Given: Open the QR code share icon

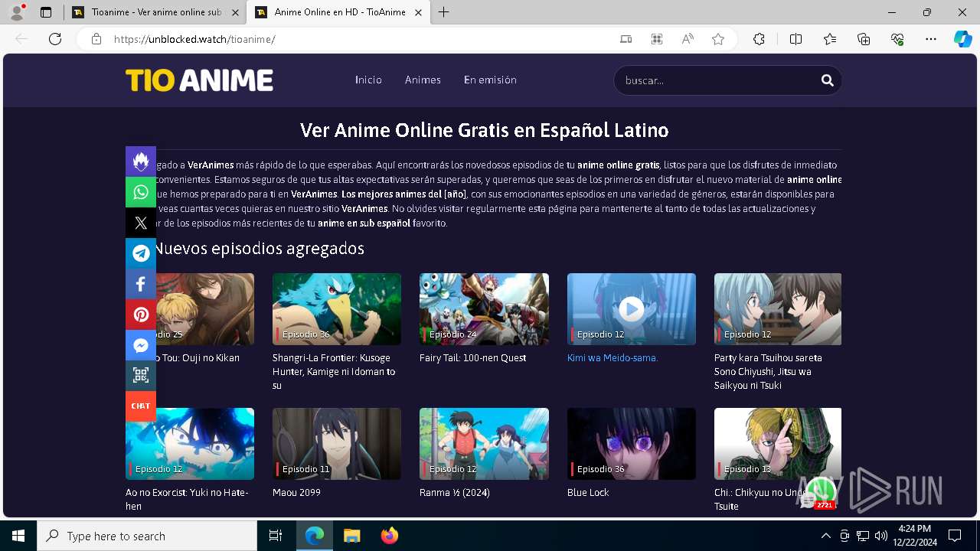Looking at the screenshot, I should 141,375.
